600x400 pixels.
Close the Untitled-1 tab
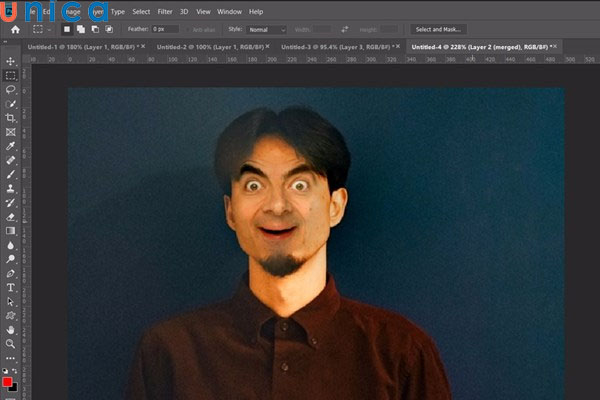[x=143, y=46]
